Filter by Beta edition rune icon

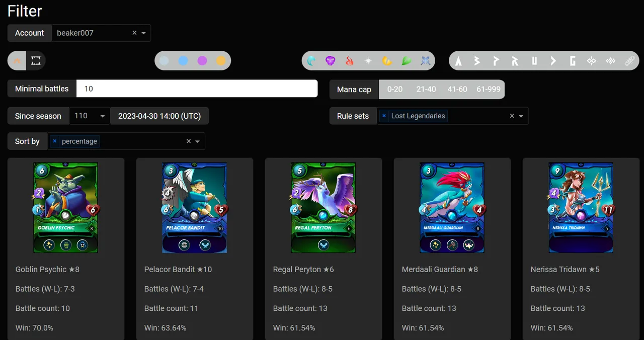coord(477,61)
